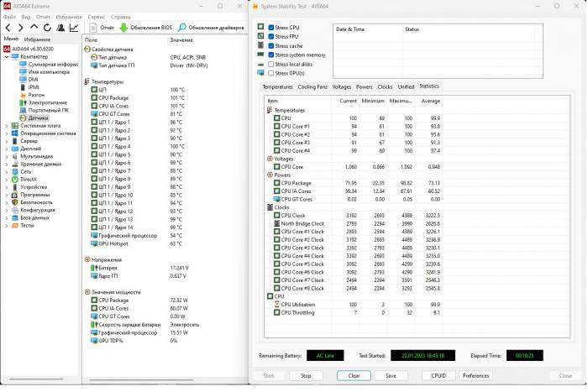Image resolution: width=588 pixels, height=392 pixels.
Task: Switch to the Voltages tab
Action: (x=342, y=87)
